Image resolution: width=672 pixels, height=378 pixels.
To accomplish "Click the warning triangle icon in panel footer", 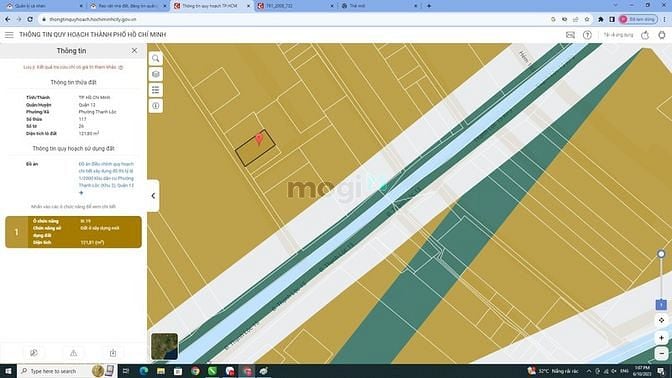I will (73, 353).
